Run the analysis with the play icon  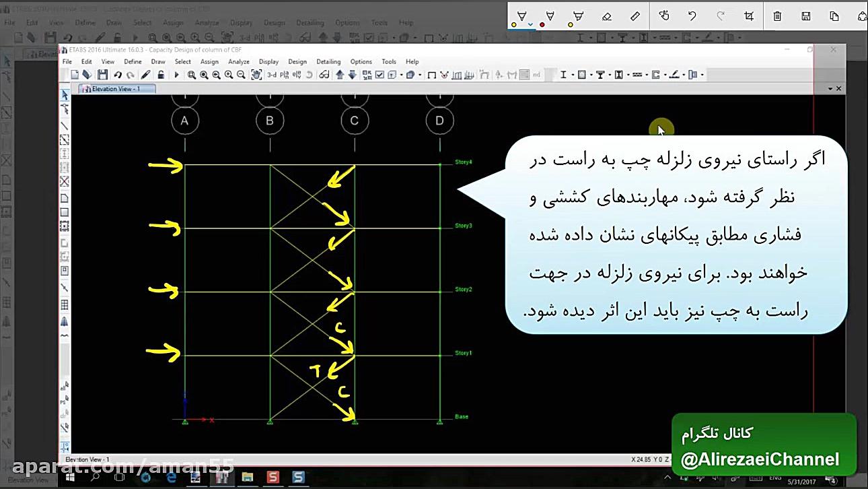tap(175, 74)
